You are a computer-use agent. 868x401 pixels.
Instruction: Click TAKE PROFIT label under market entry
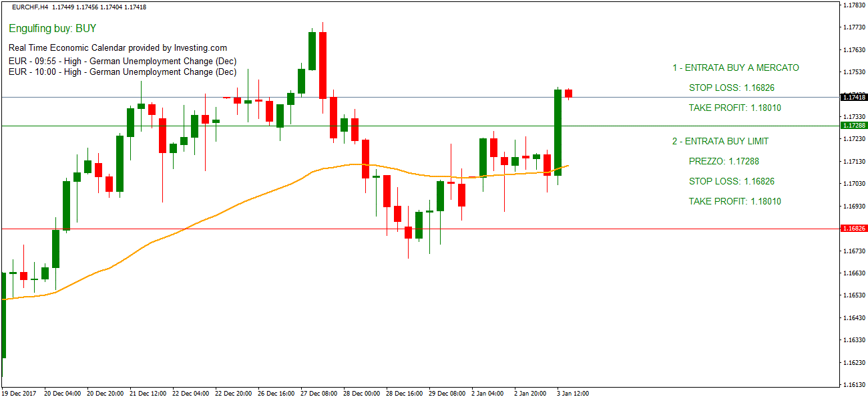click(734, 108)
